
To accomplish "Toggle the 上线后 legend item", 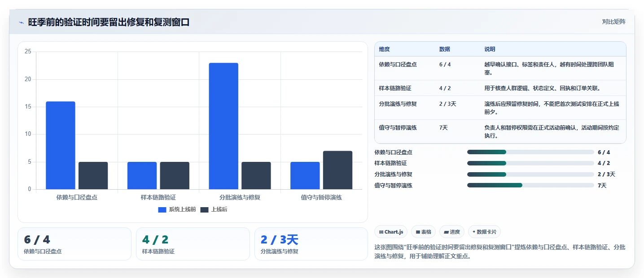I will tap(214, 209).
